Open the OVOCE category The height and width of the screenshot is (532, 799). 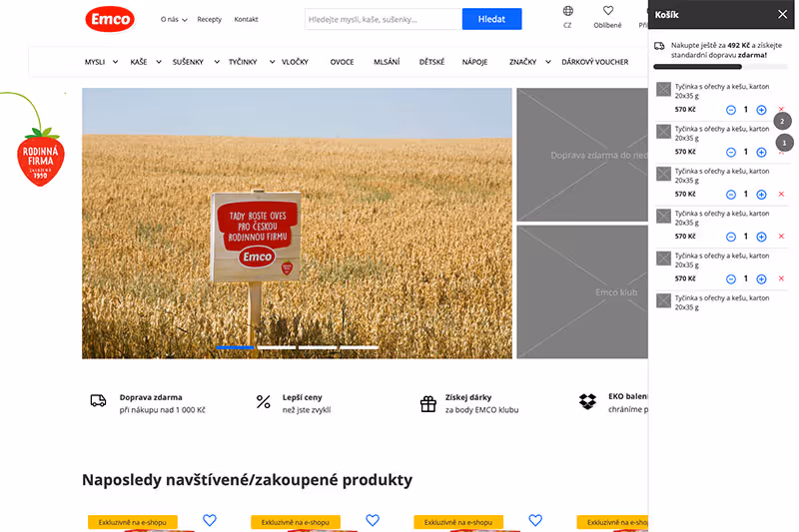click(x=342, y=62)
